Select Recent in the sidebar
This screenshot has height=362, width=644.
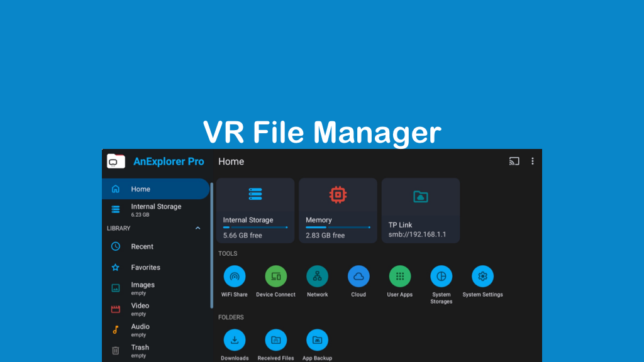point(142,246)
